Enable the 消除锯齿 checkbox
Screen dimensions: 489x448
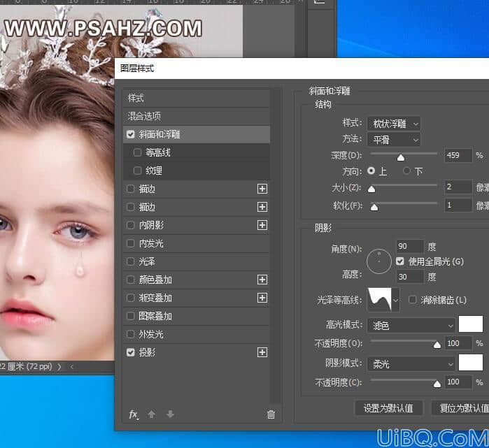pos(412,300)
